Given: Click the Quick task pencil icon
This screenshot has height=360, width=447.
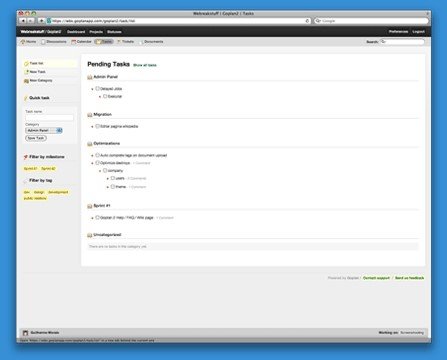Looking at the screenshot, I should (26, 98).
